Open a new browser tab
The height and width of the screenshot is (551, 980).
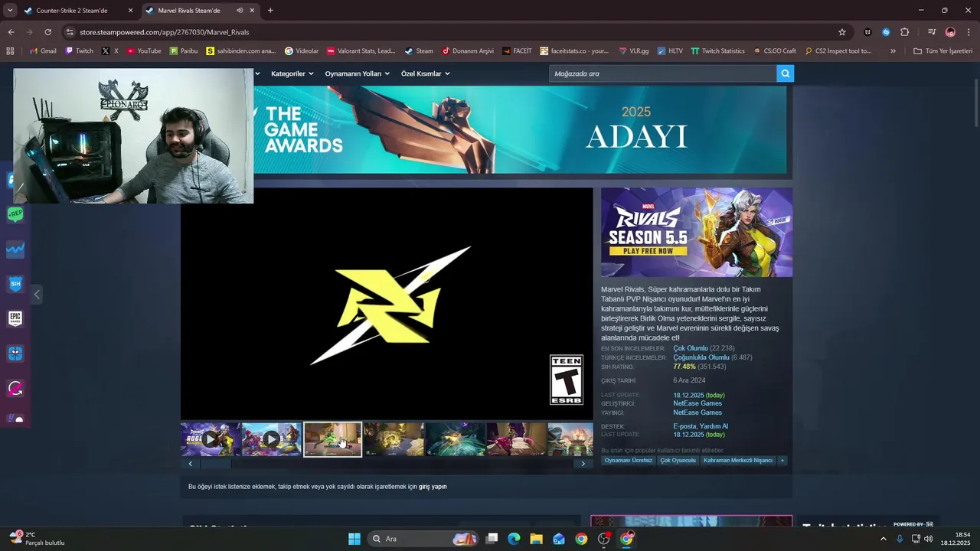coord(270,11)
